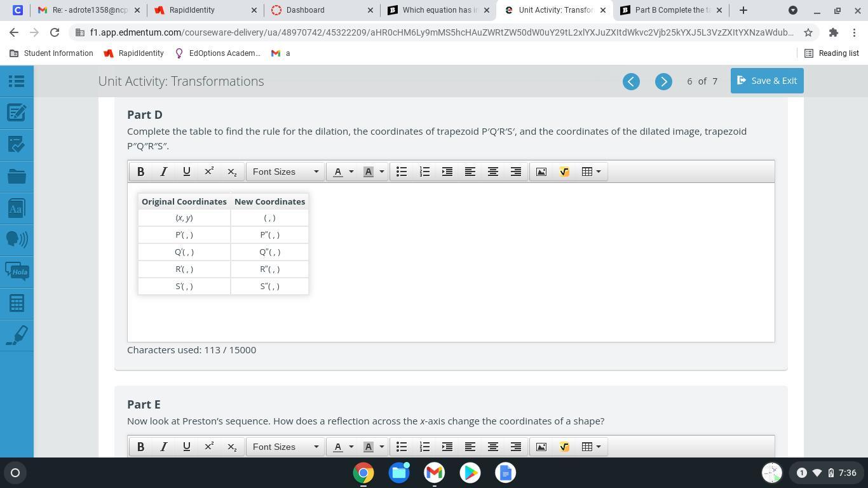The image size is (868, 488).
Task: Go to previous activity page
Action: 631,81
